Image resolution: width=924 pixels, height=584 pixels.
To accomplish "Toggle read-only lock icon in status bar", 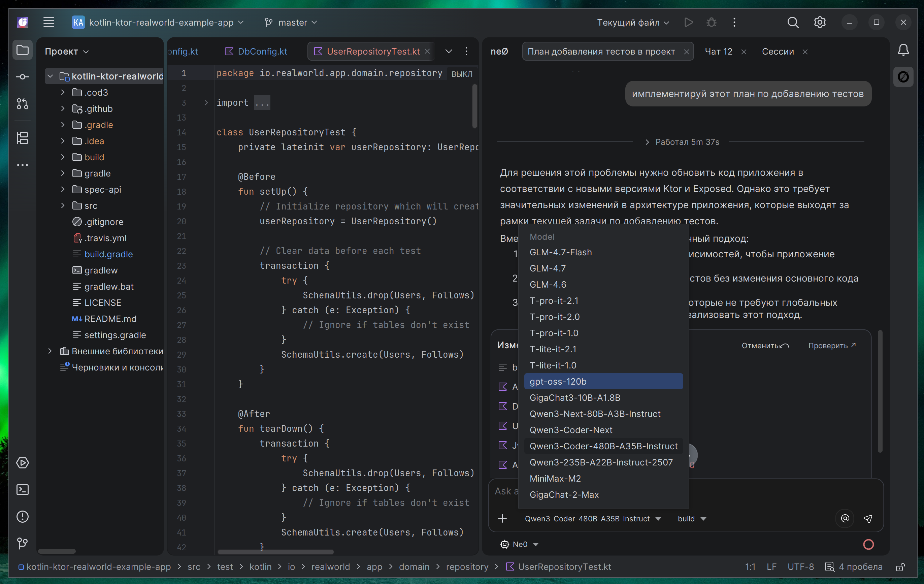I will pos(900,567).
